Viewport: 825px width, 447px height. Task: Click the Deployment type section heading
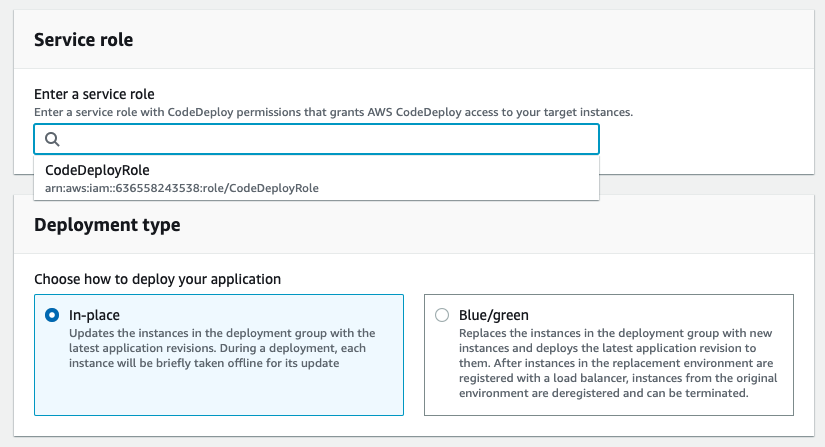[107, 225]
